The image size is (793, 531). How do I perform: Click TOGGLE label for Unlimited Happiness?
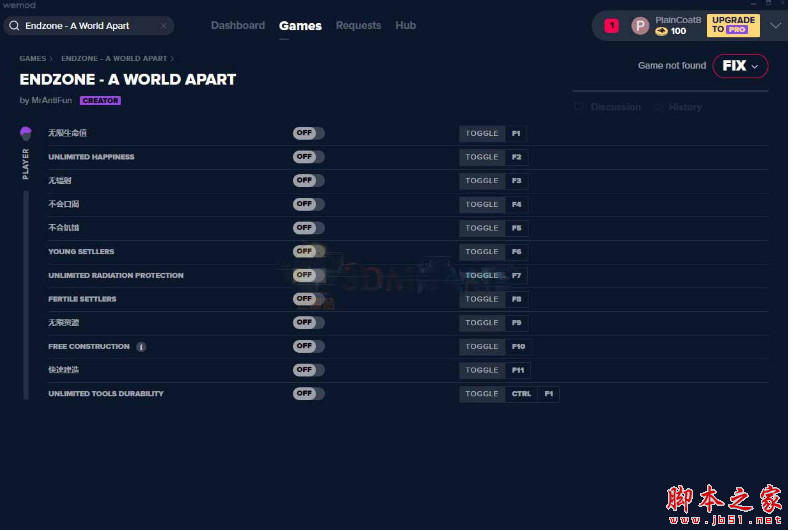point(482,157)
